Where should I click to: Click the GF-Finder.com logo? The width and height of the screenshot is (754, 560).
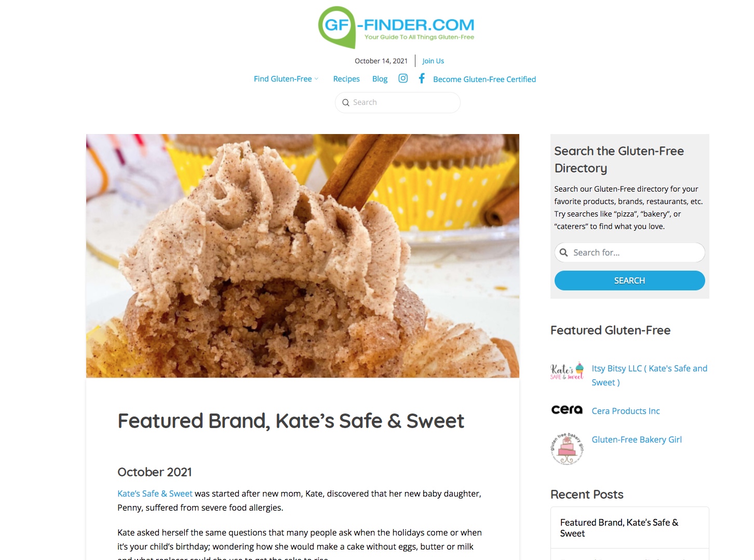396,28
